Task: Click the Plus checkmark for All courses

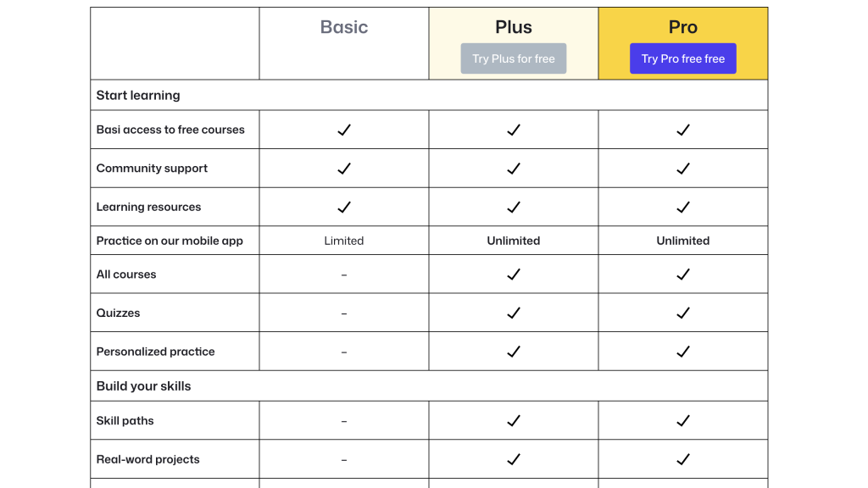Action: 513,274
